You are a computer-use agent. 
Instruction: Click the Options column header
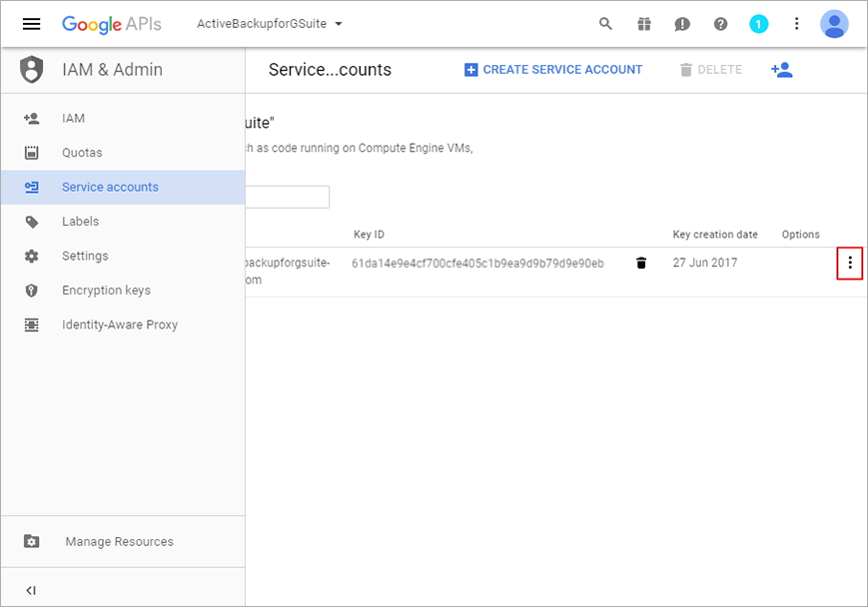click(x=800, y=234)
